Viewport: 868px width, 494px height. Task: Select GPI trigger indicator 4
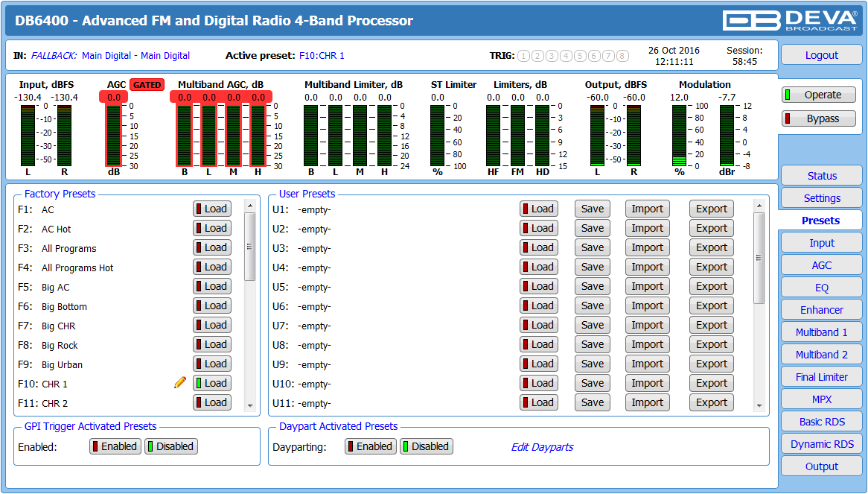[x=566, y=55]
